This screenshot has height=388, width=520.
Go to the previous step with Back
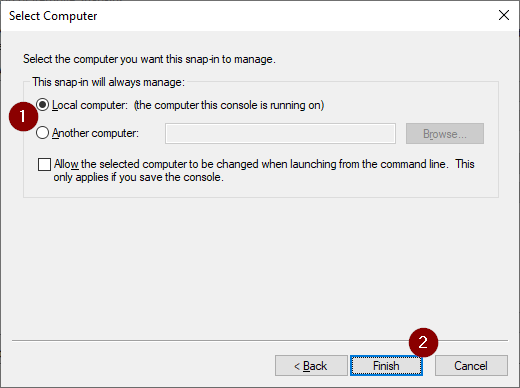click(x=311, y=366)
